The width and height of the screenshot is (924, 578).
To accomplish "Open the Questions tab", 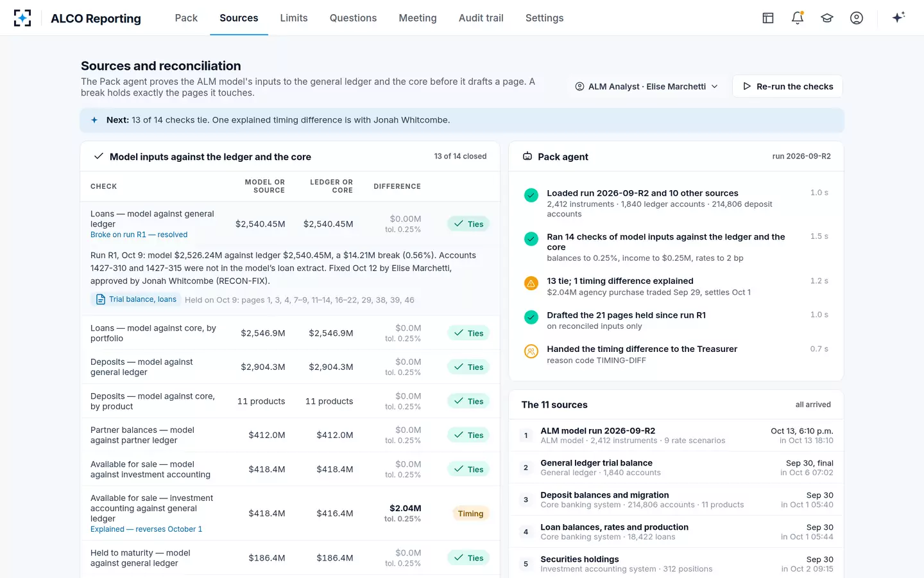I will [353, 18].
